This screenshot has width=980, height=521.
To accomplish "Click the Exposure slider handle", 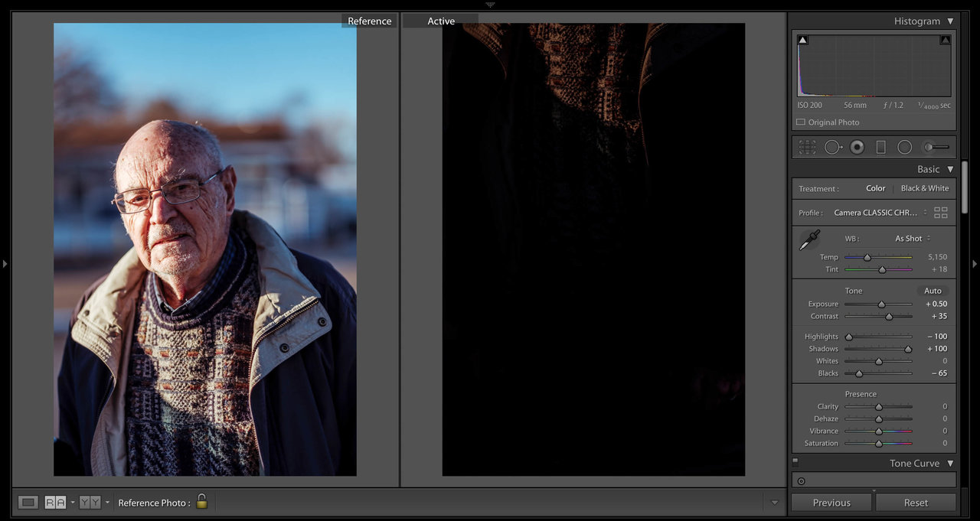I will (x=881, y=304).
